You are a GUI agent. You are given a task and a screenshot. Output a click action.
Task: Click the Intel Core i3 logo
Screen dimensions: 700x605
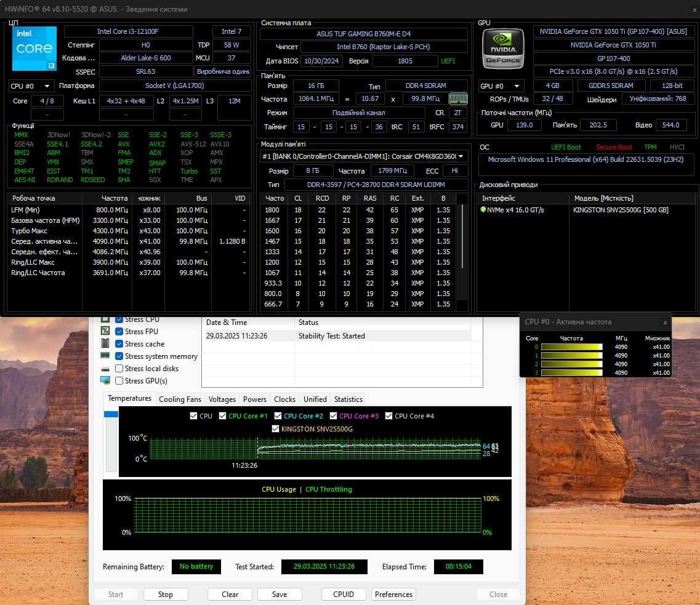point(34,48)
